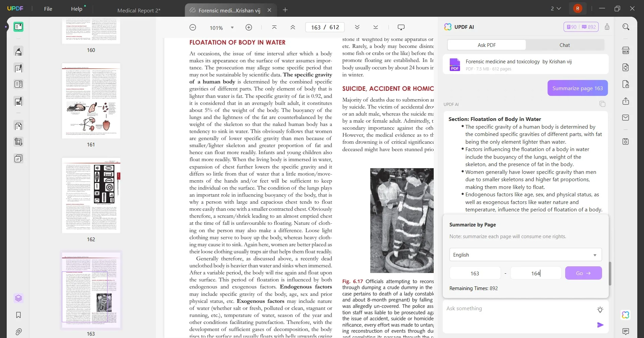Zoom out with the minus button
The image size is (644, 338).
(x=193, y=27)
